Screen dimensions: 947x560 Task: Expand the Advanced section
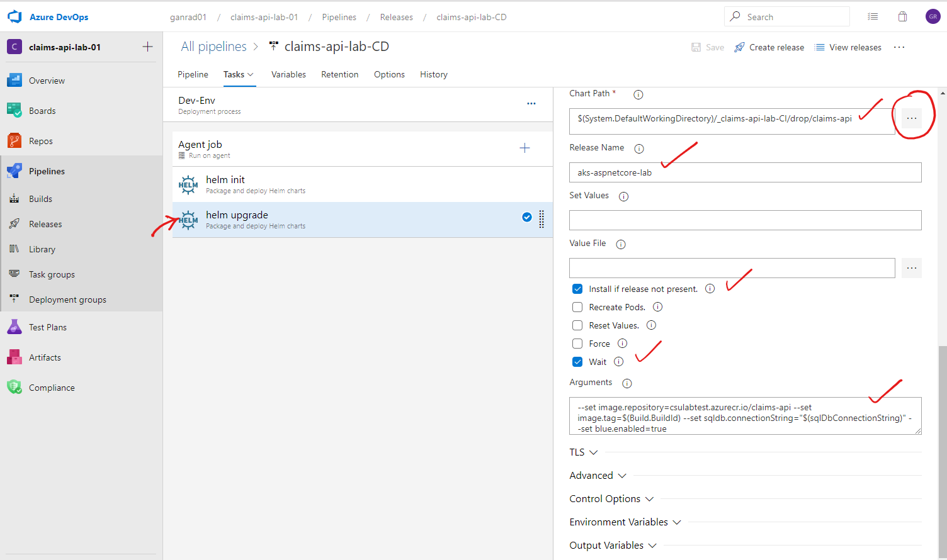[x=598, y=476]
